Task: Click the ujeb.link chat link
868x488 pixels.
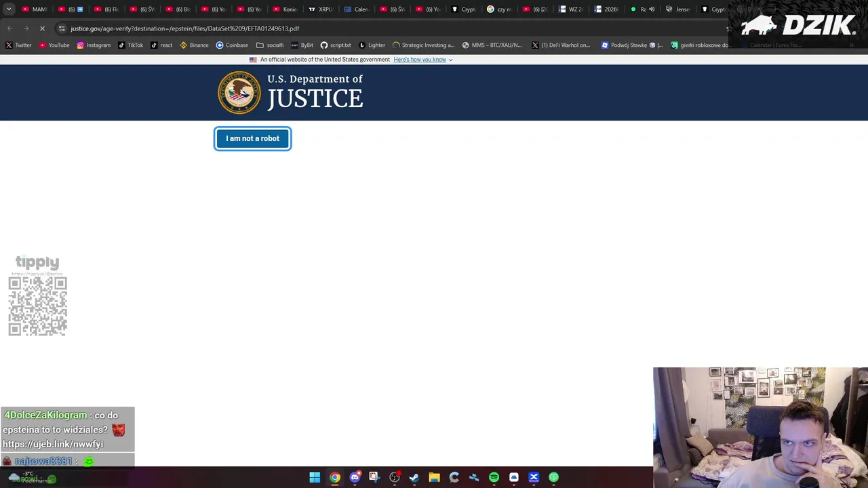Action: pos(53,444)
